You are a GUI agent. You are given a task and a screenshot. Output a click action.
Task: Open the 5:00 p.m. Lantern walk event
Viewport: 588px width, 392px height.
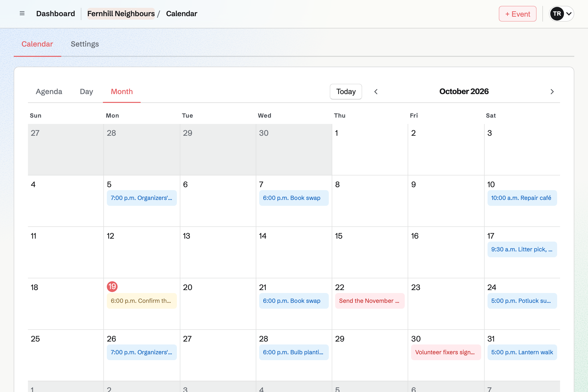pos(522,353)
